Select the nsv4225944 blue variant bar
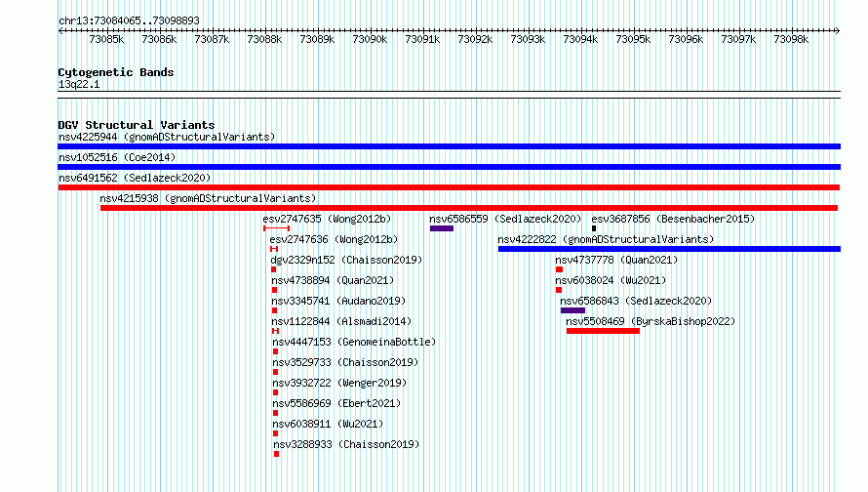The image size is (868, 492). pos(449,146)
